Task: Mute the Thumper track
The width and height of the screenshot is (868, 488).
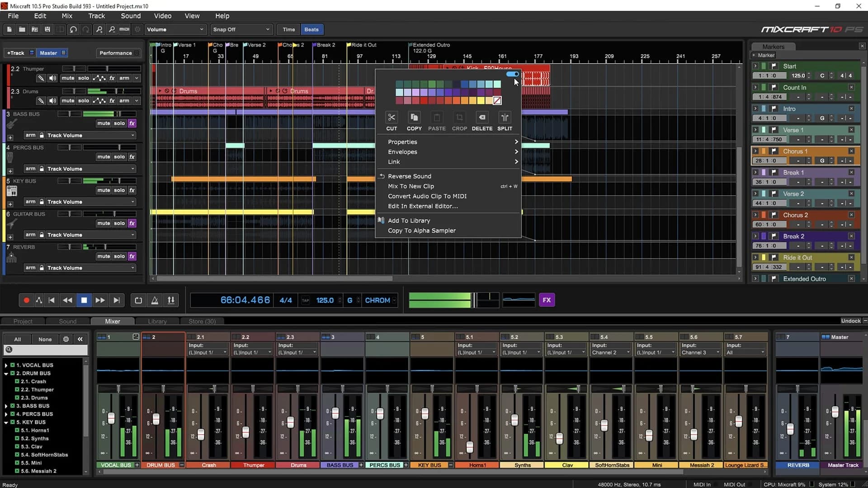Action: 67,78
